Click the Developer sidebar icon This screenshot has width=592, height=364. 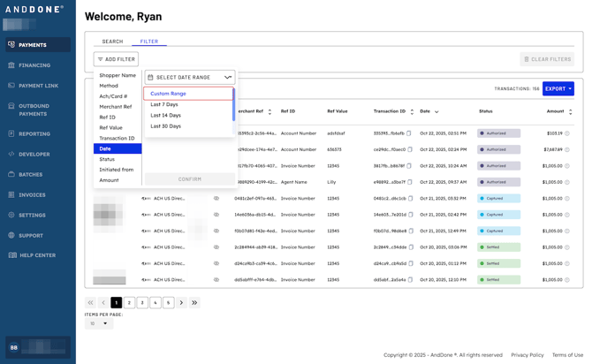(x=11, y=154)
